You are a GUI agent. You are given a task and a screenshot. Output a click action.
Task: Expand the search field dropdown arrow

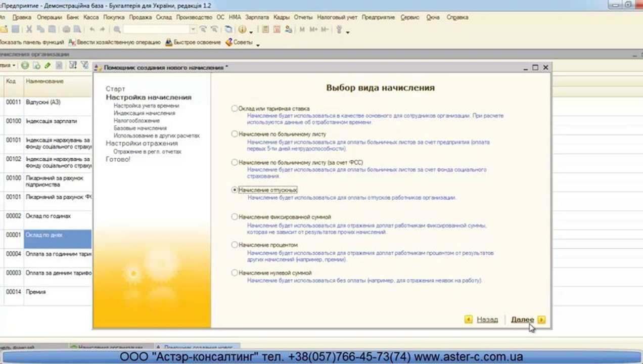tap(193, 29)
